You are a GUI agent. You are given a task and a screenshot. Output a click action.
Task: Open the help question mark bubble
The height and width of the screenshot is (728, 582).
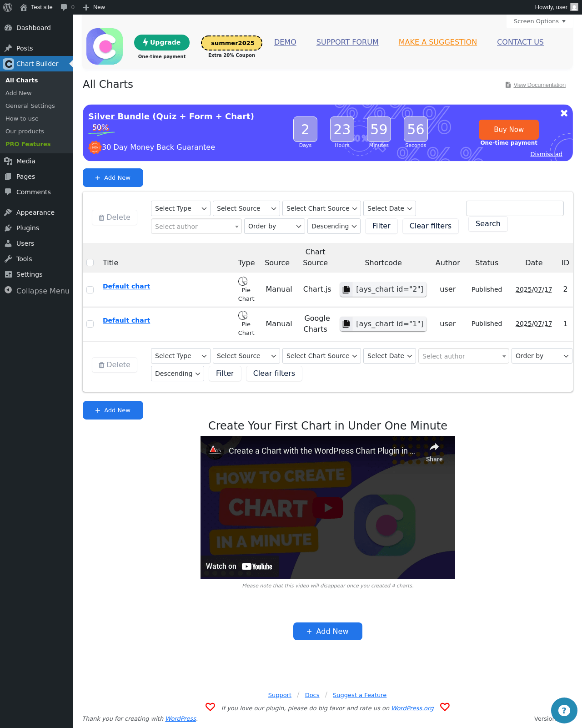click(564, 711)
